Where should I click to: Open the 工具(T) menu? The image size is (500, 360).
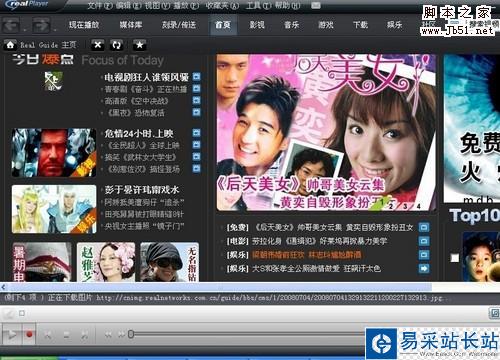(259, 5)
